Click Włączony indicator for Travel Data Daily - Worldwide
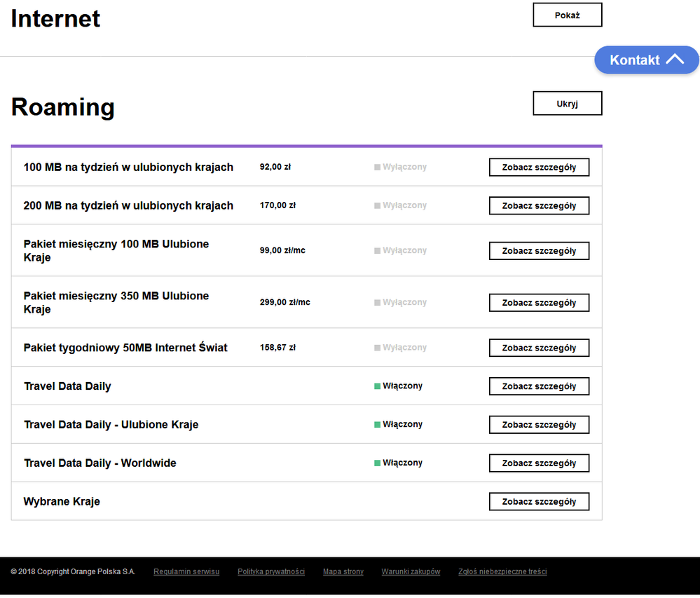Viewport: 700px width, 598px height. 398,463
